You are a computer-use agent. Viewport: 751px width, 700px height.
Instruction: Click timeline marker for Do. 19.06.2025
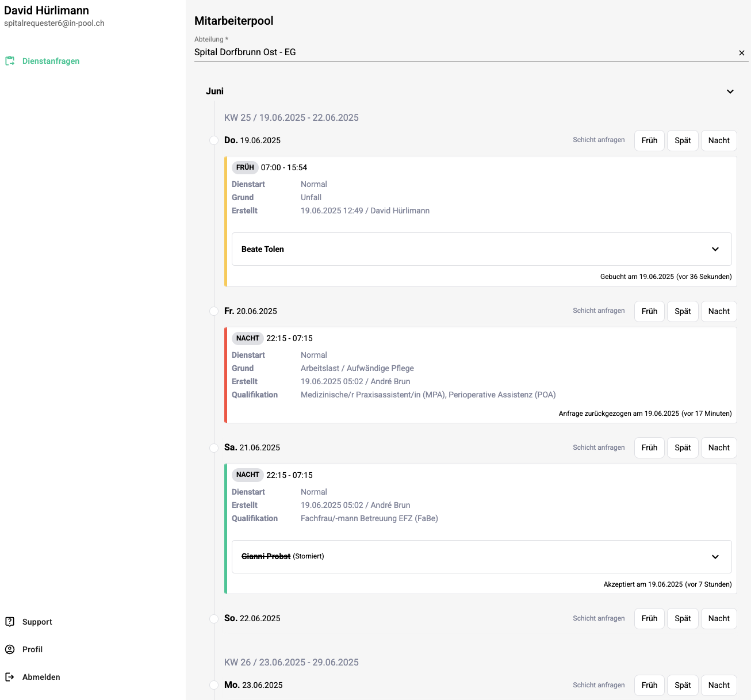(214, 140)
